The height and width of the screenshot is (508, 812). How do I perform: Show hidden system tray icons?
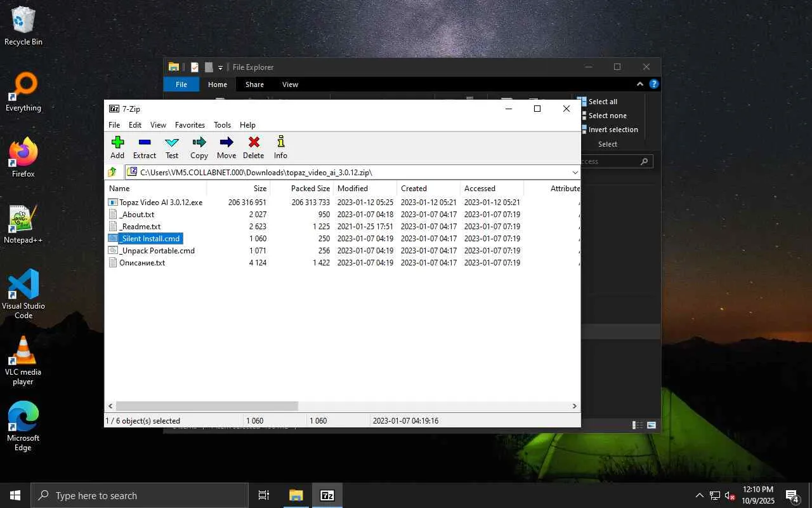coord(700,495)
